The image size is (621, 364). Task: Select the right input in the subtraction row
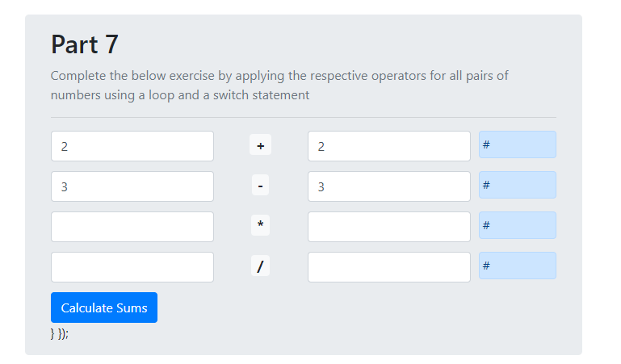(388, 186)
